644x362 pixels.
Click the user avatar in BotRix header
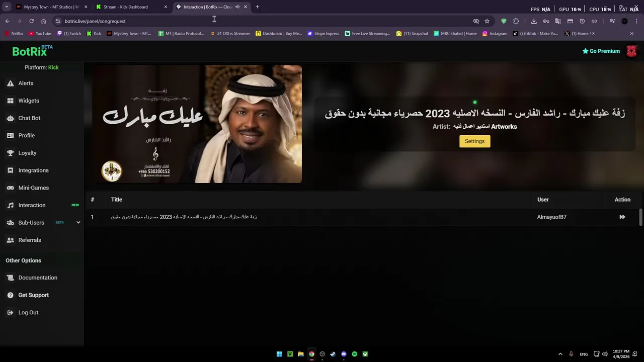pyautogui.click(x=631, y=51)
